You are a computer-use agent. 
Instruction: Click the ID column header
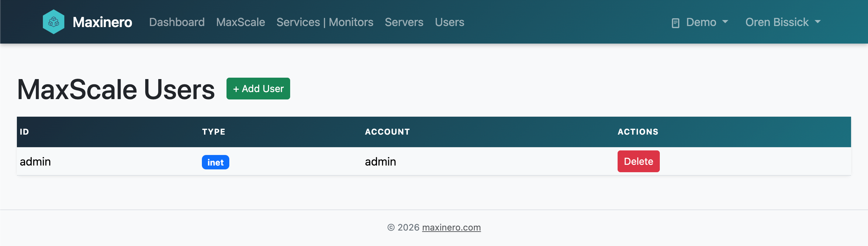tap(24, 132)
